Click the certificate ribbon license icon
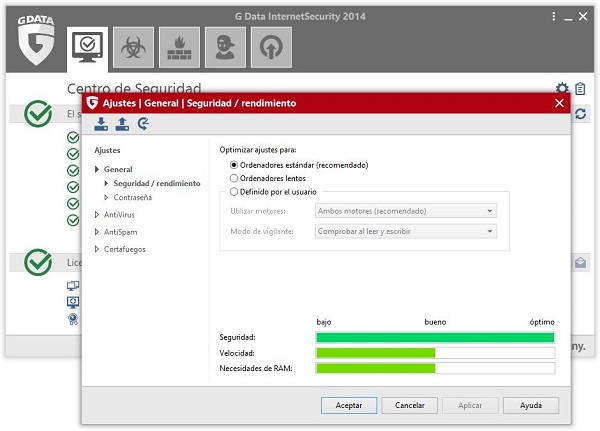The height and width of the screenshot is (431, 600). tap(73, 319)
